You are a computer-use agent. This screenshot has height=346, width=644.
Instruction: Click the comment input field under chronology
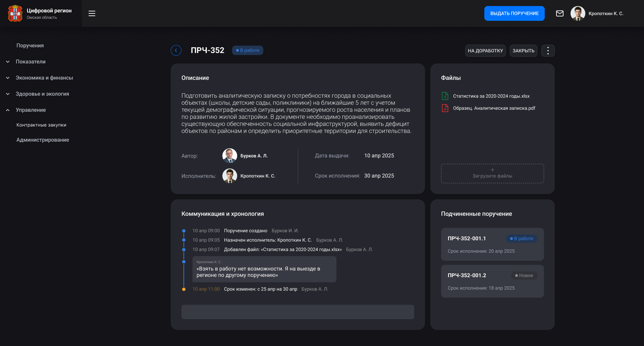pyautogui.click(x=298, y=312)
